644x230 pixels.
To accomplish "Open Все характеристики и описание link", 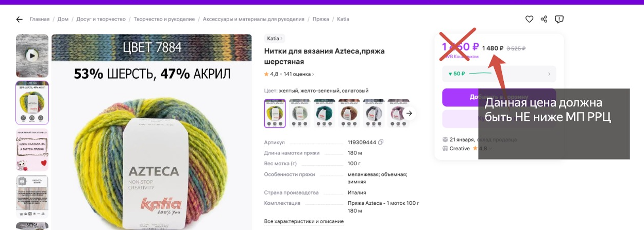I will pos(304,221).
